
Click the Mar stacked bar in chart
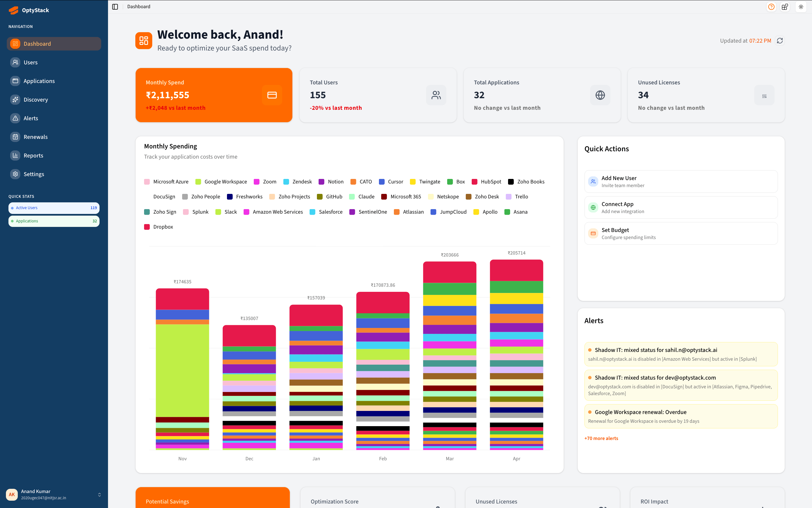pos(450,356)
